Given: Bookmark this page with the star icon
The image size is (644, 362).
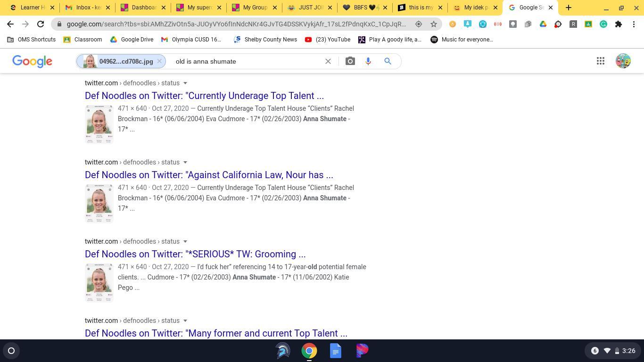Looking at the screenshot, I should pyautogui.click(x=434, y=24).
